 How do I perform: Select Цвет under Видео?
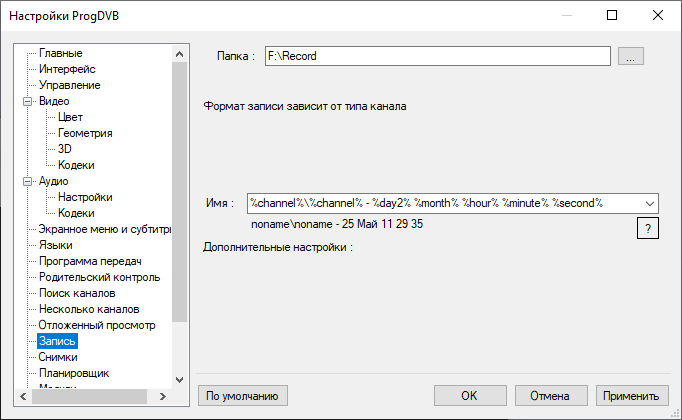[70, 117]
